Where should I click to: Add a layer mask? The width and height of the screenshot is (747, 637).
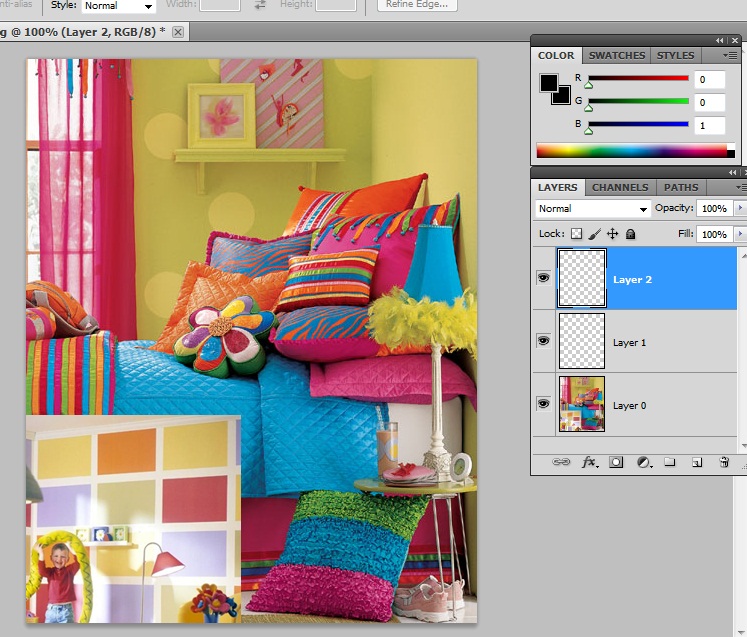point(616,463)
